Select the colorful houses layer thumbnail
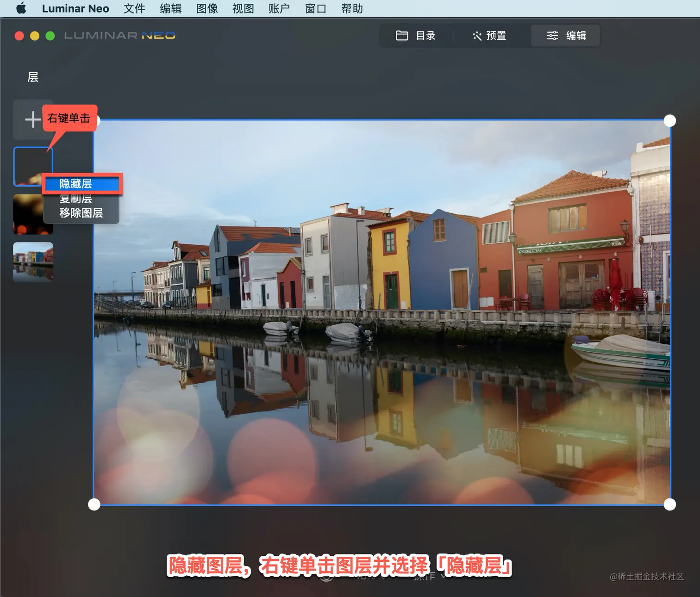The image size is (700, 597). point(33,262)
